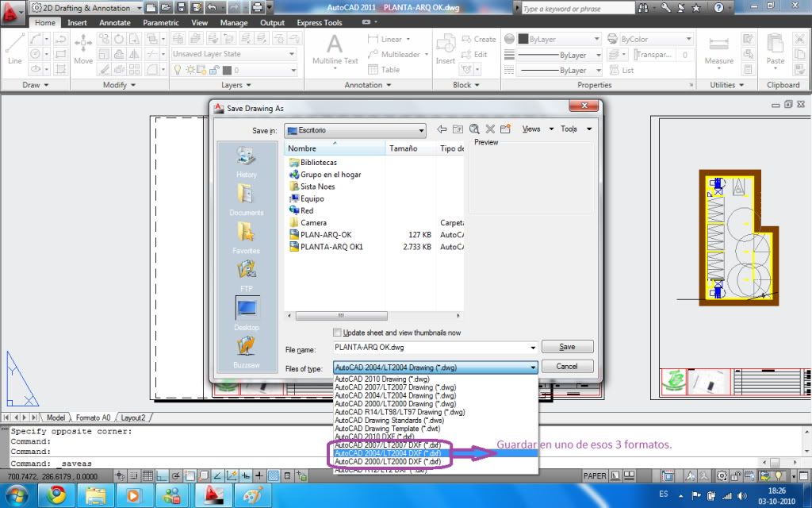
Task: Open the Files of type dropdown
Action: pyautogui.click(x=435, y=368)
